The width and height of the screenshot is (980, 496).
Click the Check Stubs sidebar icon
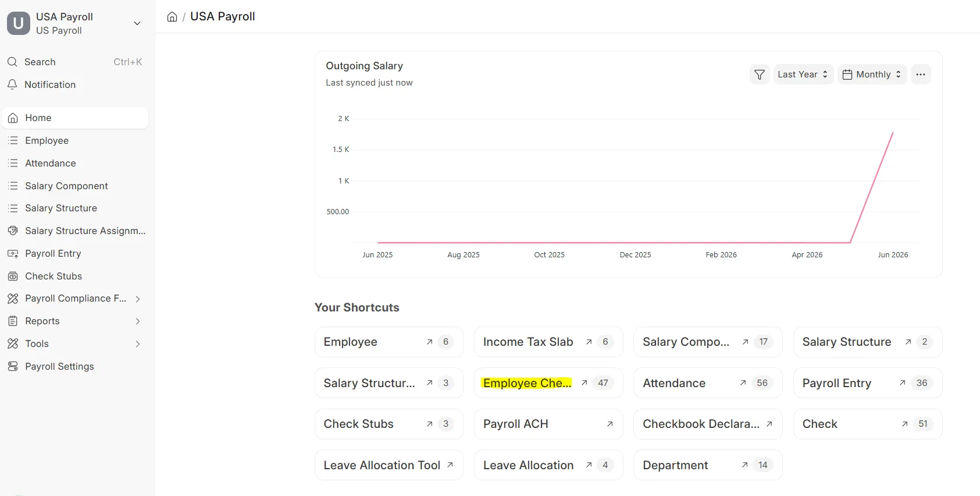pos(13,276)
